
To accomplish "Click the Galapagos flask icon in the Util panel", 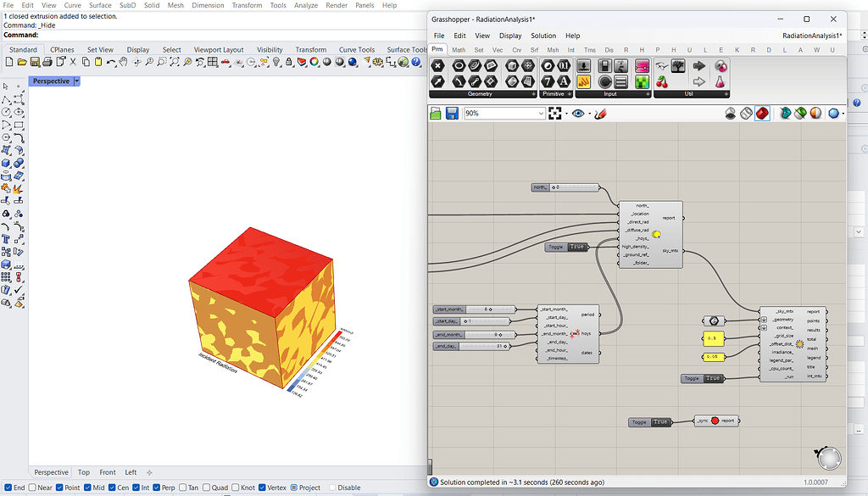I will coord(721,81).
